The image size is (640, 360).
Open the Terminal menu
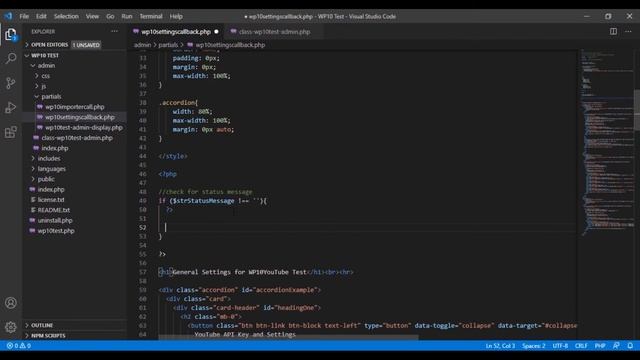tap(151, 16)
